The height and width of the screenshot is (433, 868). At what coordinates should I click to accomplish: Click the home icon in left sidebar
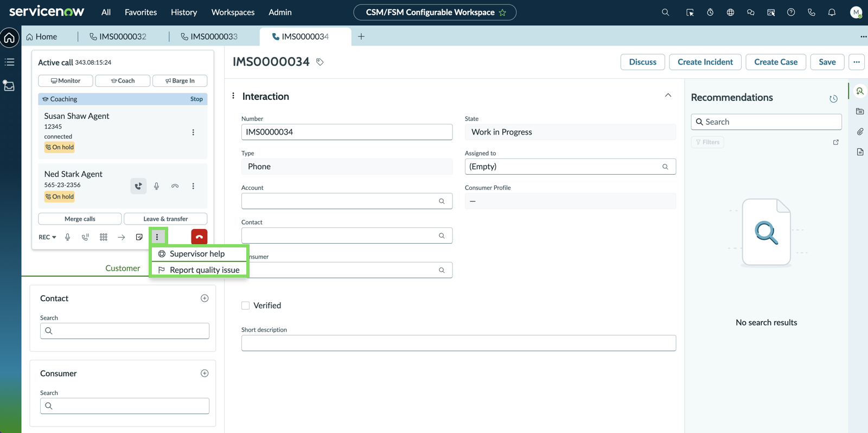(x=9, y=37)
